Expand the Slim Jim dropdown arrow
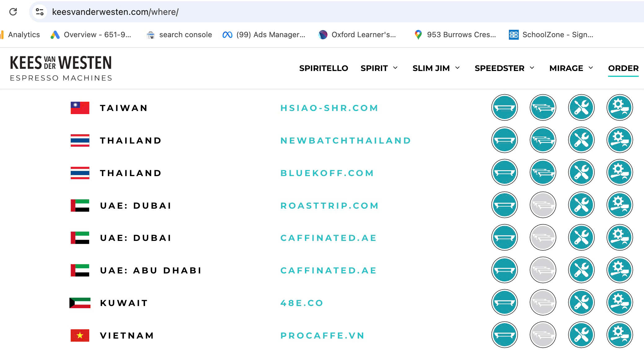The height and width of the screenshot is (364, 644). pyautogui.click(x=457, y=68)
